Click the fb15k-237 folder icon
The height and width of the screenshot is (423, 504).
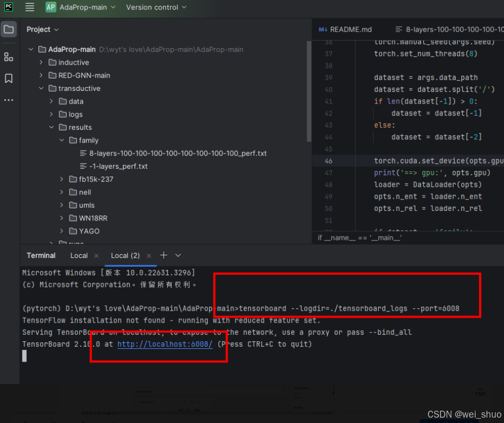73,179
